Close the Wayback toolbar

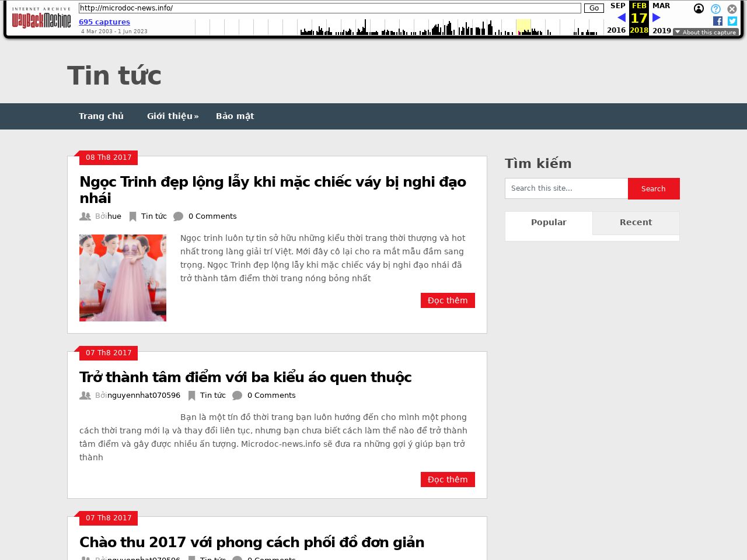[732, 9]
